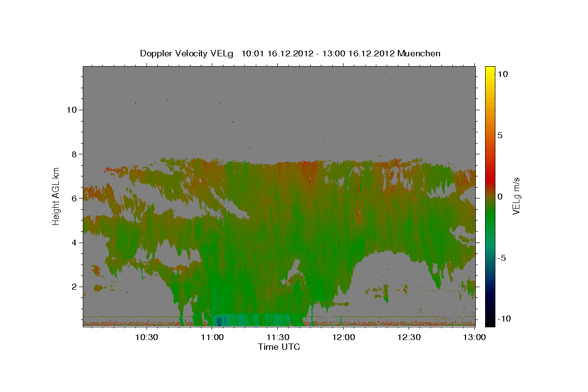Select the '11:00' time axis label
Screen dimensions: 588x392
pyautogui.click(x=213, y=337)
